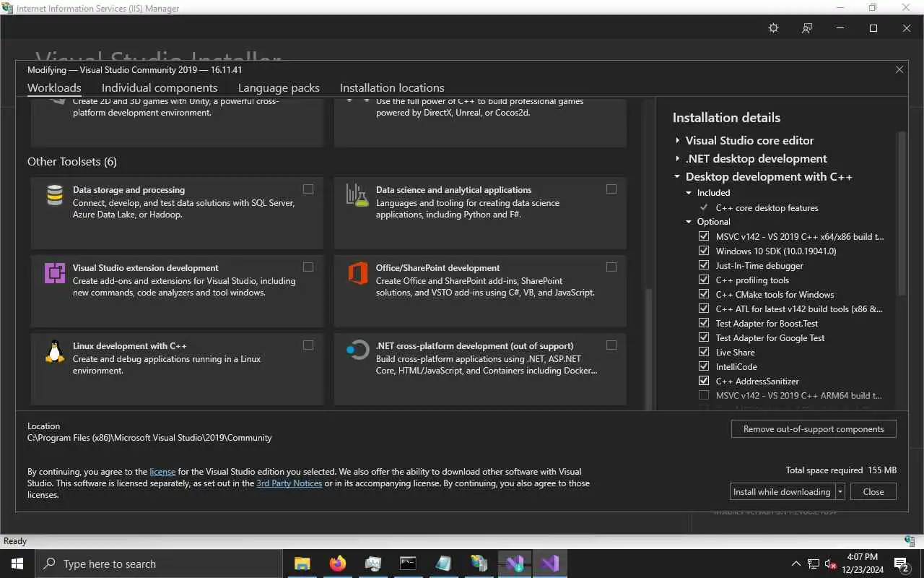Switch to Individual components tab
The height and width of the screenshot is (578, 924).
[160, 87]
